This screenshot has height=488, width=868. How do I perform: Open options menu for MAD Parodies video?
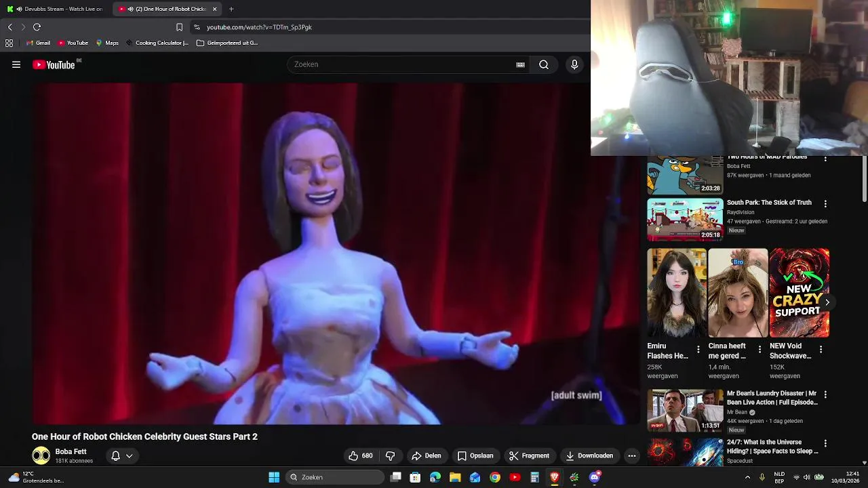[x=825, y=159]
